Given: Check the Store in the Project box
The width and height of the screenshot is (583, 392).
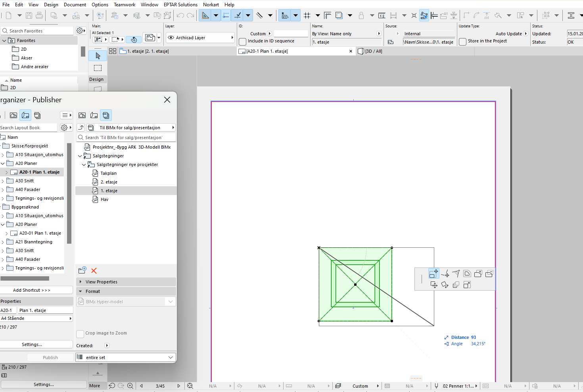Looking at the screenshot, I should [462, 42].
